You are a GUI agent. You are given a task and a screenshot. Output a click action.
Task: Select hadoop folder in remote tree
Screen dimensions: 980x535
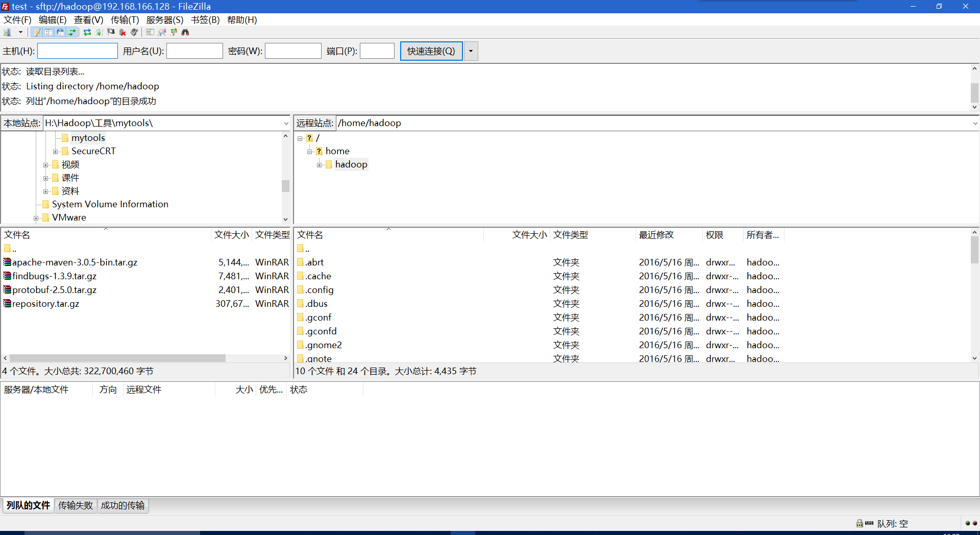[x=351, y=164]
